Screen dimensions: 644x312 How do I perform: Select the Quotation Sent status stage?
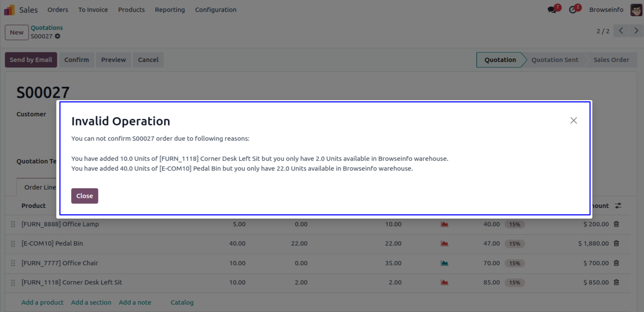(x=555, y=60)
